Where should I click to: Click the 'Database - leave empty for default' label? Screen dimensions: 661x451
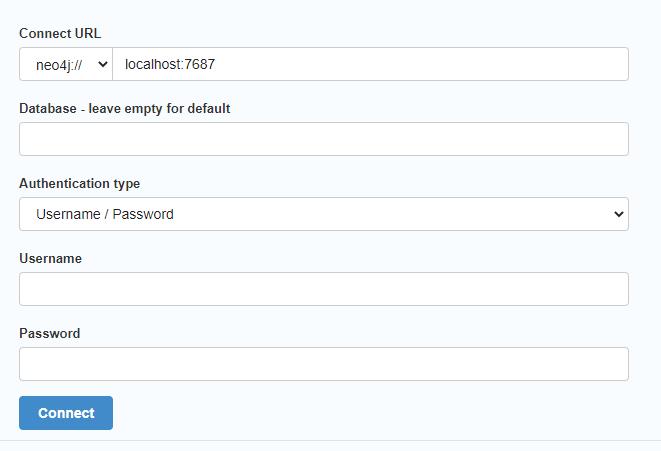pos(125,109)
